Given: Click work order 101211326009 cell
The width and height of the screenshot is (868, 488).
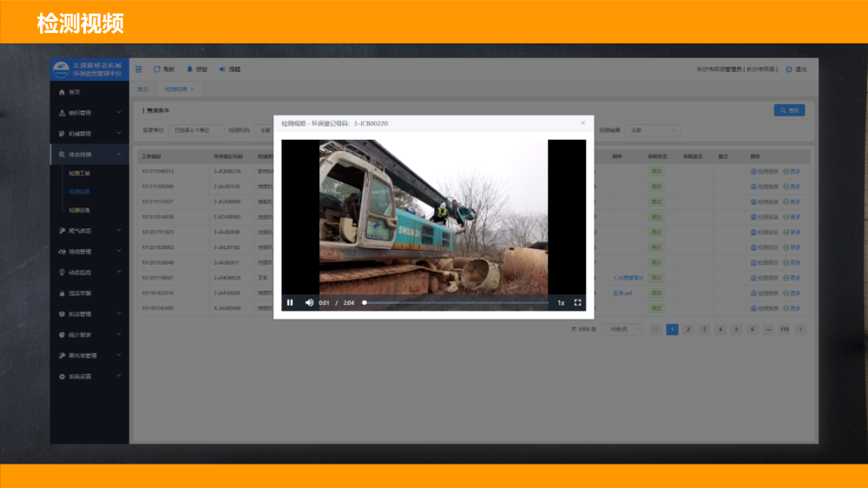Looking at the screenshot, I should [158, 186].
